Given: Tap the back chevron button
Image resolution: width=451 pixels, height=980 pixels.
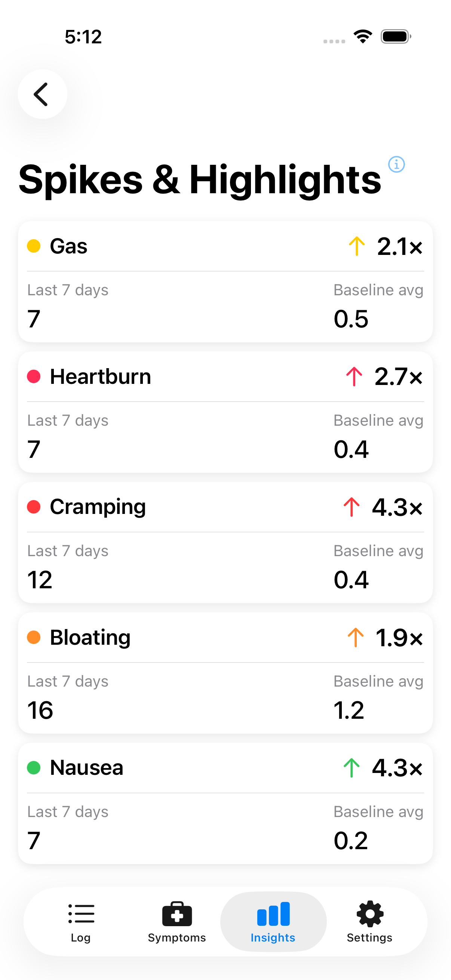Looking at the screenshot, I should pyautogui.click(x=42, y=94).
